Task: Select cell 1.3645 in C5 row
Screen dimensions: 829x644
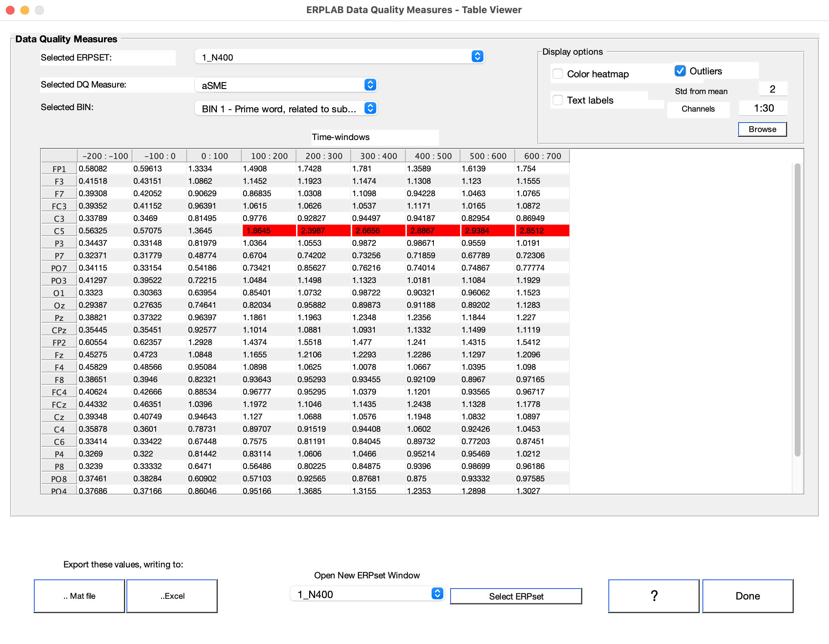Action: click(214, 230)
